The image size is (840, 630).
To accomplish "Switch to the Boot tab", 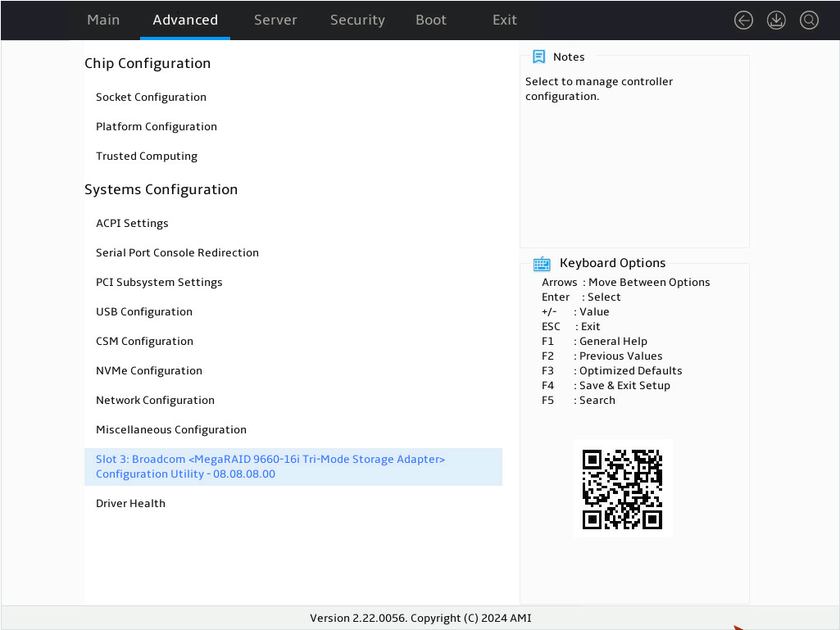I will (x=431, y=20).
